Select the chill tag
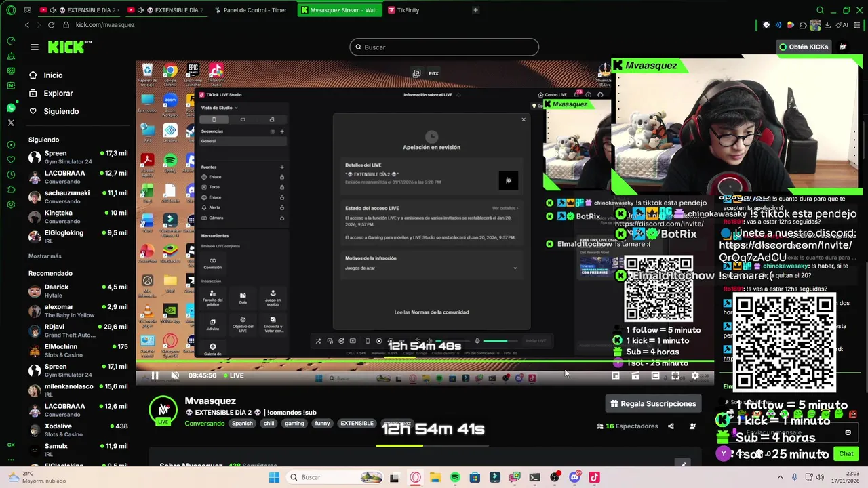Screen dimensions: 868x488 [x=269, y=424]
